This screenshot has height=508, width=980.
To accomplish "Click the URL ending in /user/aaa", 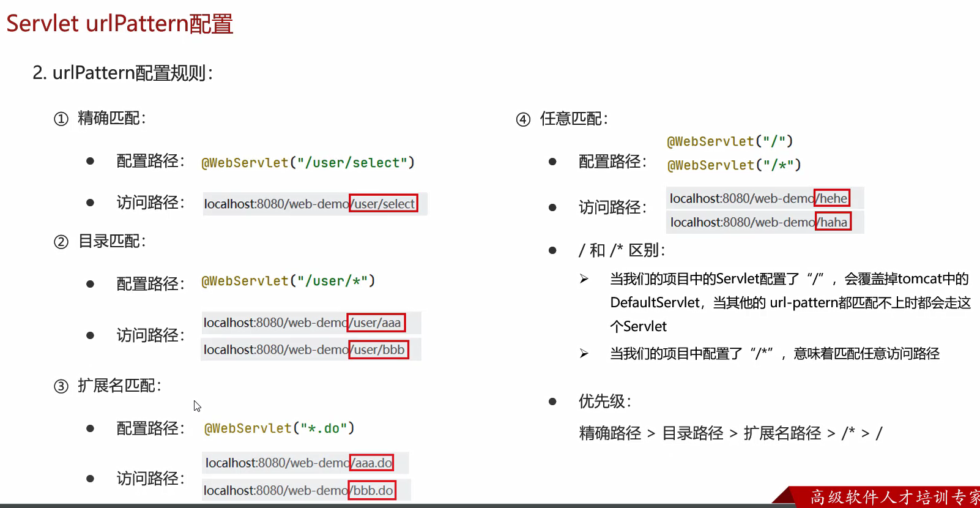I will tap(311, 323).
